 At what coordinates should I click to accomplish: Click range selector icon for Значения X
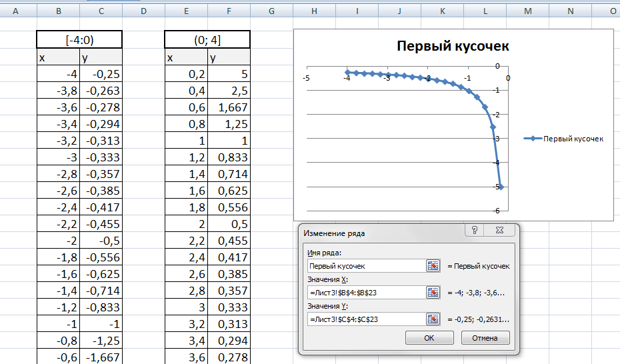433,293
